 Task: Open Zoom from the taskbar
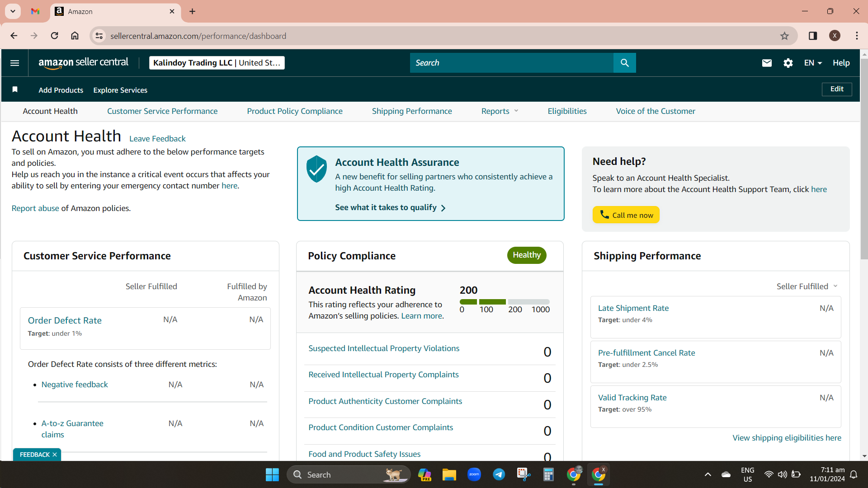474,474
